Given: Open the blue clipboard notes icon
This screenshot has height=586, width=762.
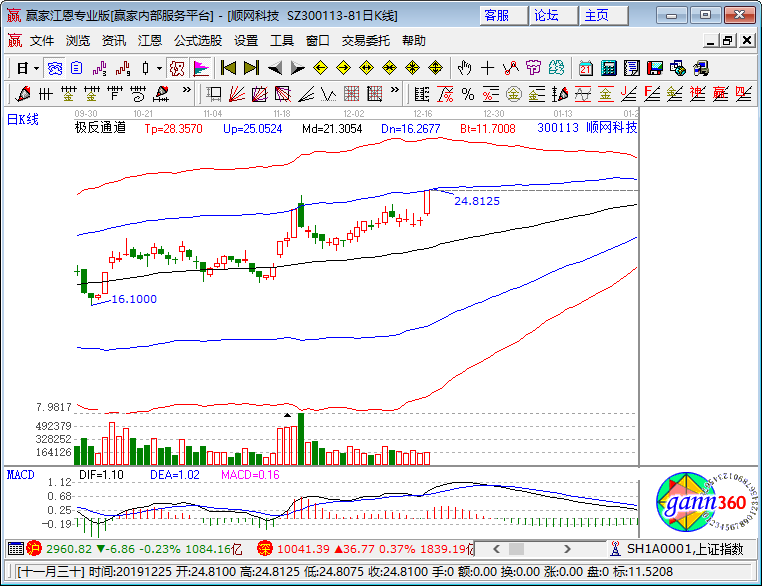Looking at the screenshot, I should [77, 69].
